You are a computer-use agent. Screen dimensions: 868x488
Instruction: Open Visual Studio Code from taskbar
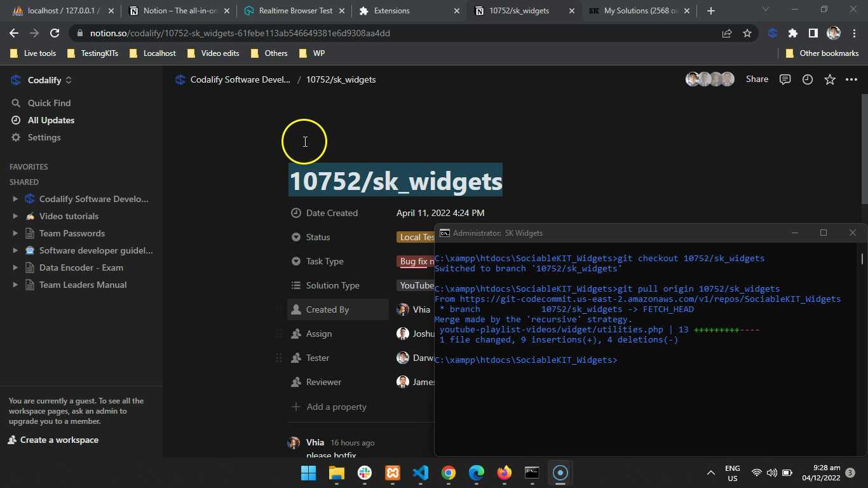click(x=420, y=473)
